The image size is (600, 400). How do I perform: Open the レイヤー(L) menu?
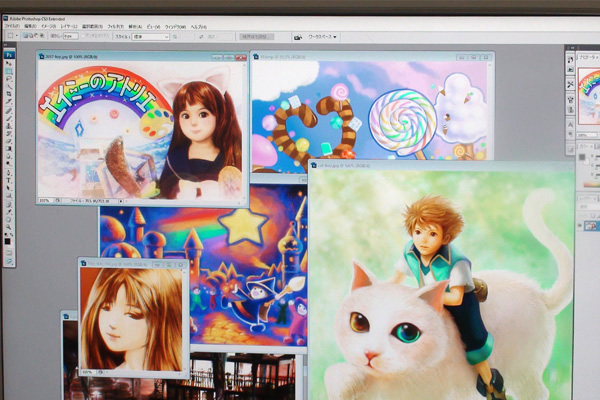click(69, 27)
